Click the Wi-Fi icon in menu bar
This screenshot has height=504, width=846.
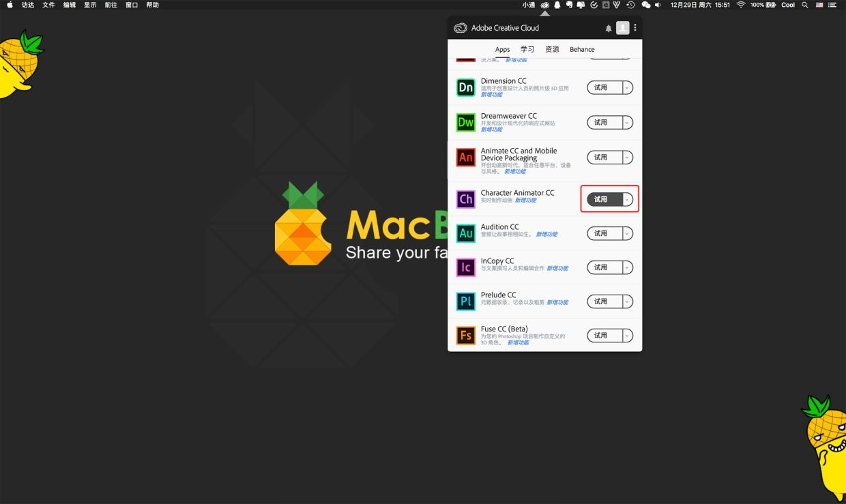pos(741,5)
